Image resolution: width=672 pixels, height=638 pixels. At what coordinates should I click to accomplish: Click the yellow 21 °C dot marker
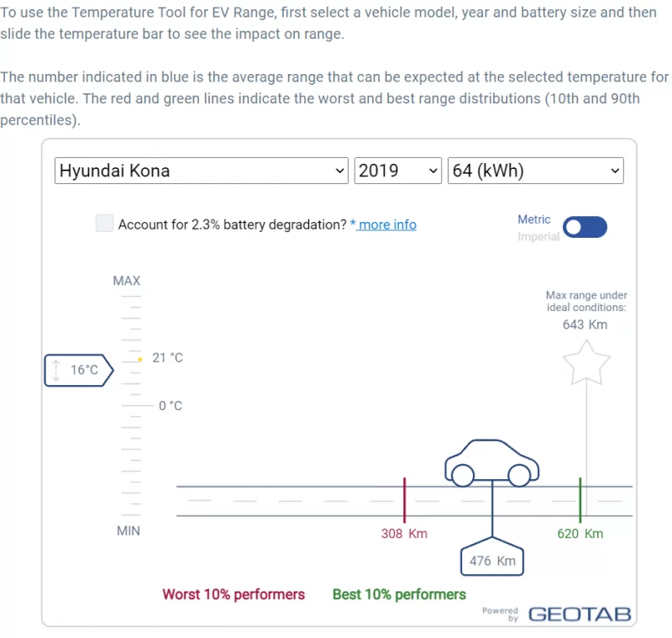point(140,359)
